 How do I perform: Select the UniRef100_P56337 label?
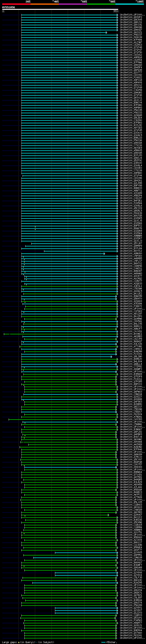[x=131, y=35]
